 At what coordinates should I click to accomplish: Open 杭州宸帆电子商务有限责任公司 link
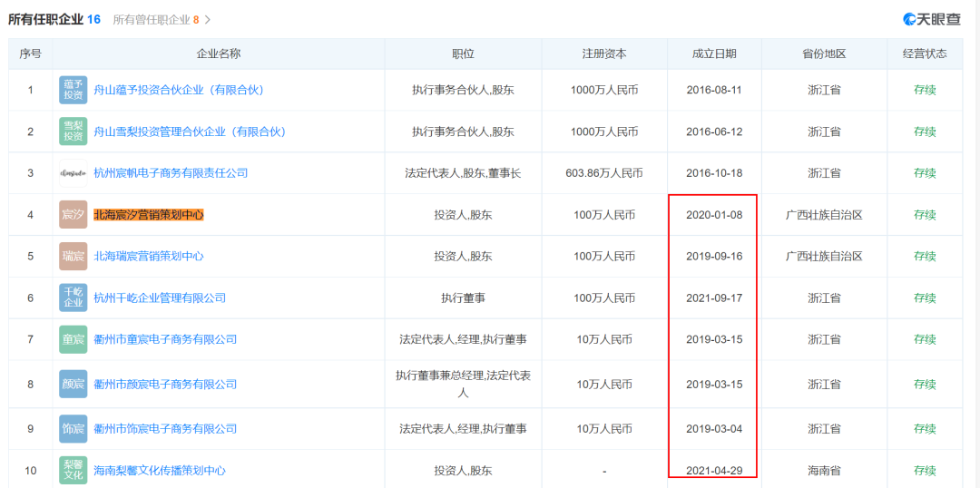pyautogui.click(x=171, y=173)
